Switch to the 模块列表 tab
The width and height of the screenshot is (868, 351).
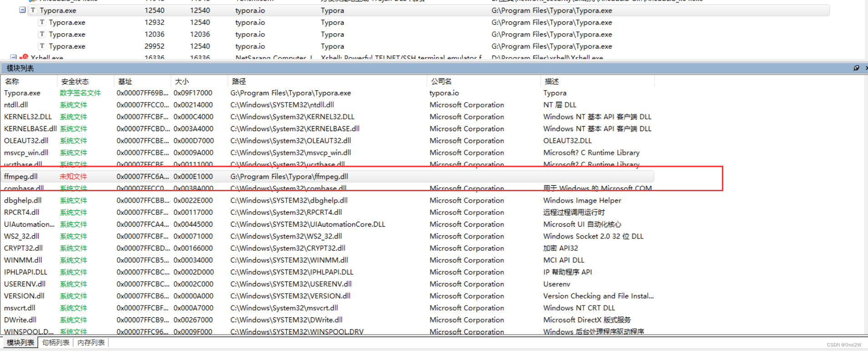20,342
